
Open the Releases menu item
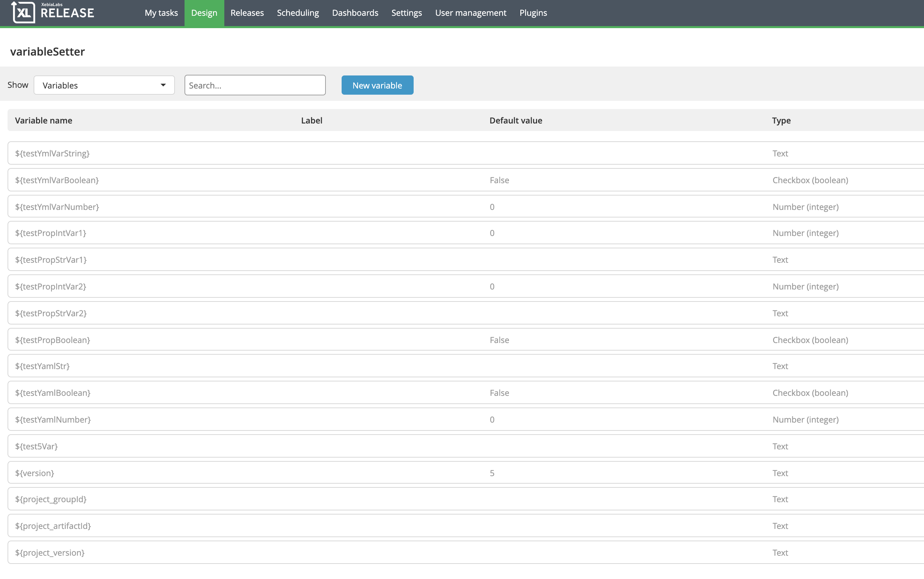click(x=247, y=13)
